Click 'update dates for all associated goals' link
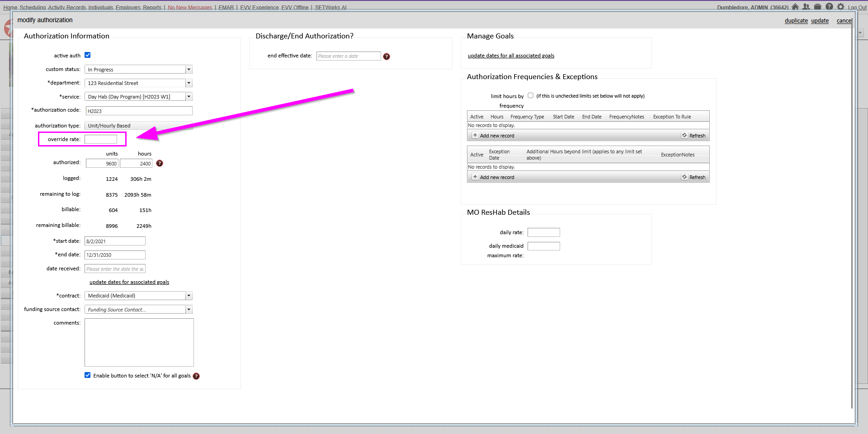 pos(511,56)
